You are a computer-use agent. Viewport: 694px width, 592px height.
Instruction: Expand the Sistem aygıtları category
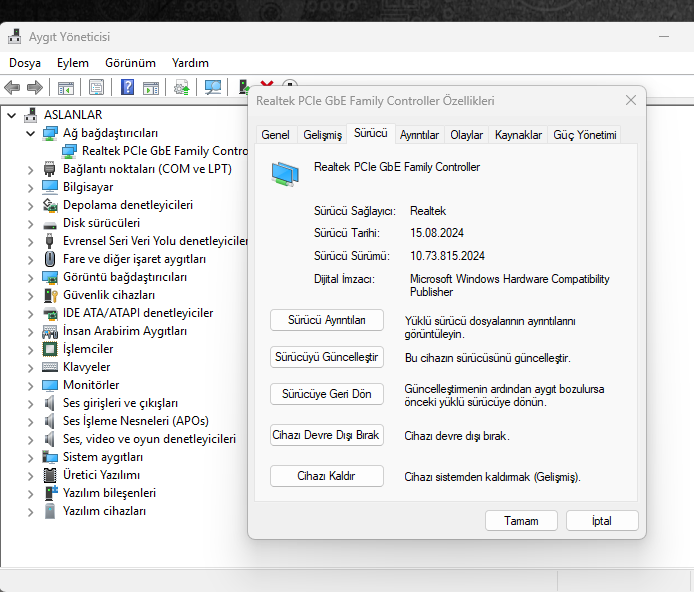31,458
